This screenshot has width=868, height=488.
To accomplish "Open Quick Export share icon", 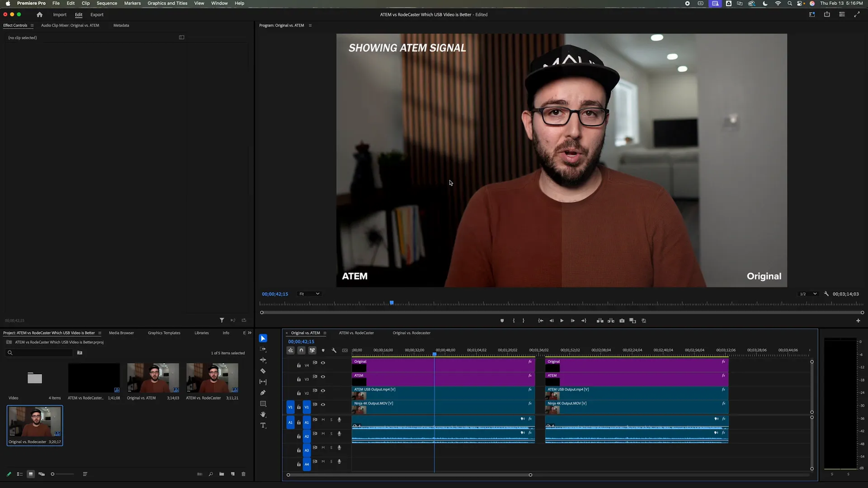I will pos(827,15).
